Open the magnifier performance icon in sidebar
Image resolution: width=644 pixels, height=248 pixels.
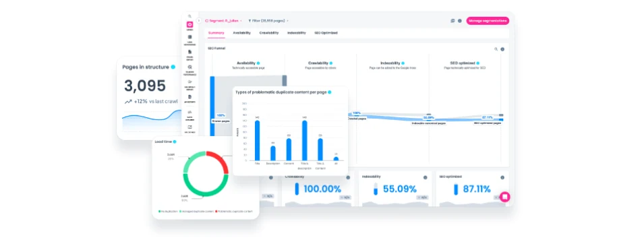pos(189,67)
